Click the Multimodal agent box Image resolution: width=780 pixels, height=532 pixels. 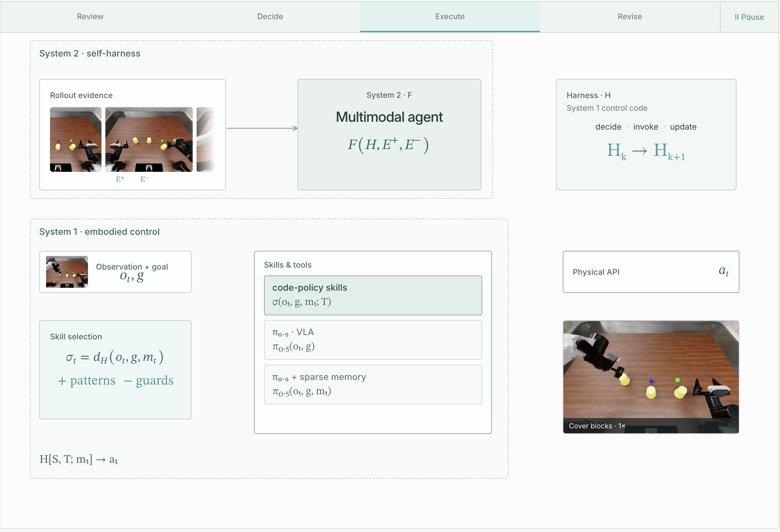click(389, 134)
